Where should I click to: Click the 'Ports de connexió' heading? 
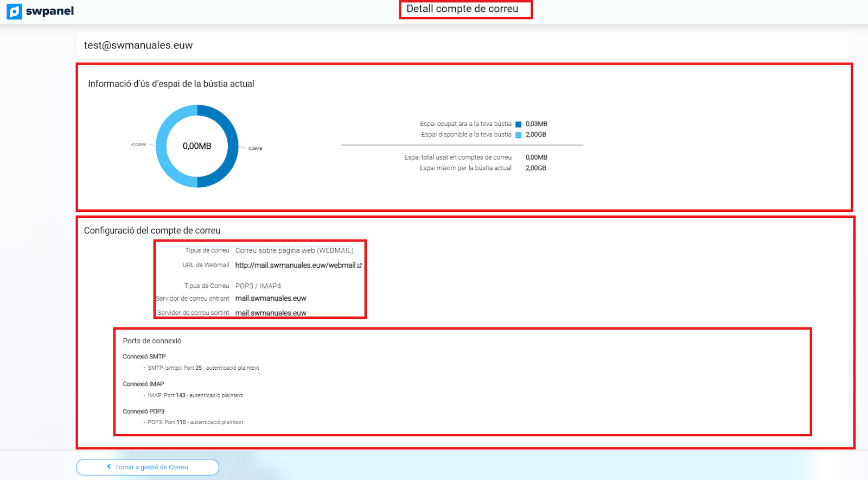tap(152, 341)
